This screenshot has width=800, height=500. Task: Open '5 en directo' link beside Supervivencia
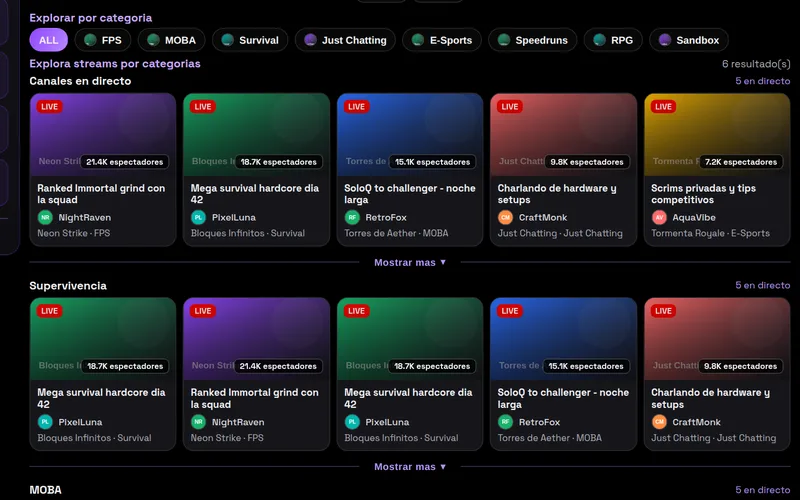[762, 285]
